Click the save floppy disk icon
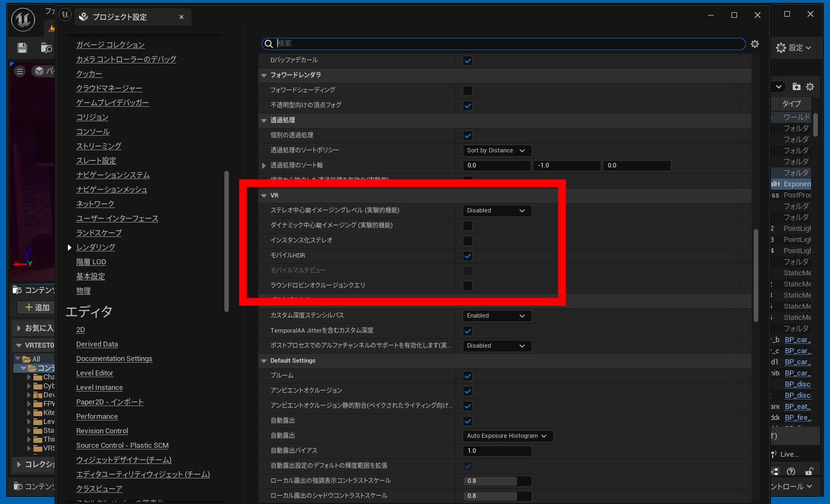Screen dimensions: 830x504 pos(22,48)
